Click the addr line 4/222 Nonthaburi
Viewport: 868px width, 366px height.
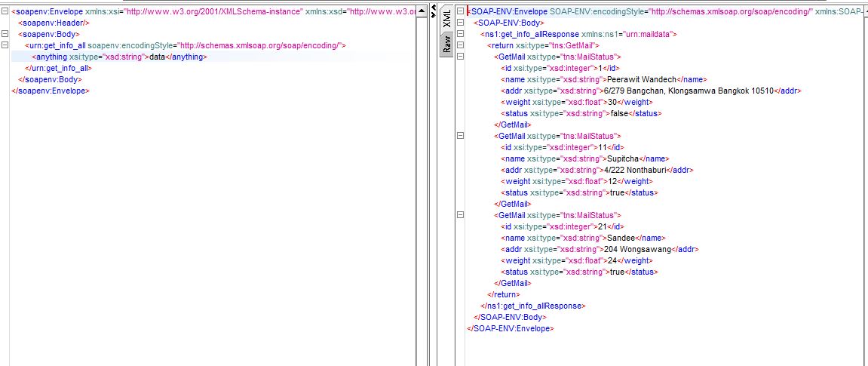point(597,170)
